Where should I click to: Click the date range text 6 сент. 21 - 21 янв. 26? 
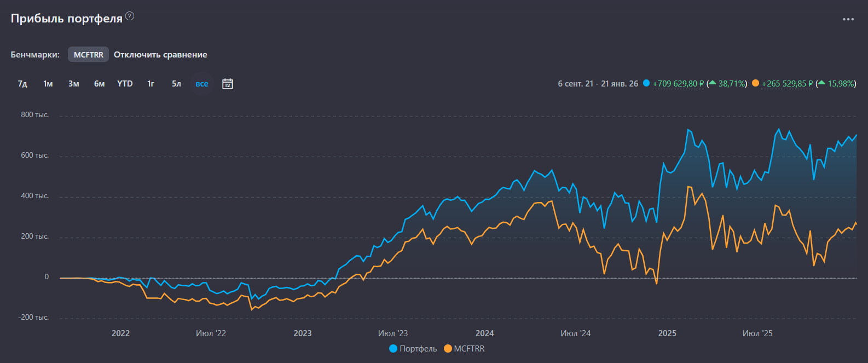(598, 84)
